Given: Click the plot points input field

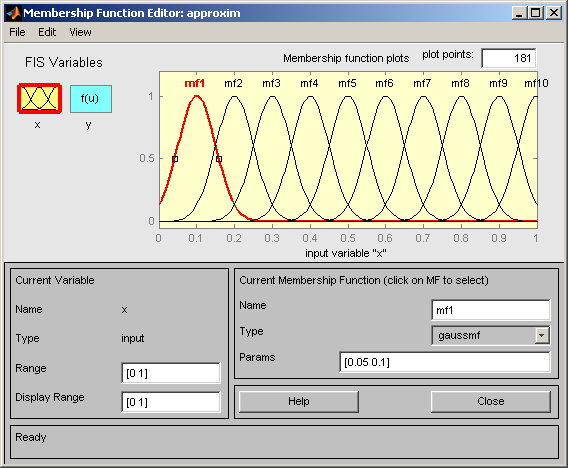Looking at the screenshot, I should (509, 58).
